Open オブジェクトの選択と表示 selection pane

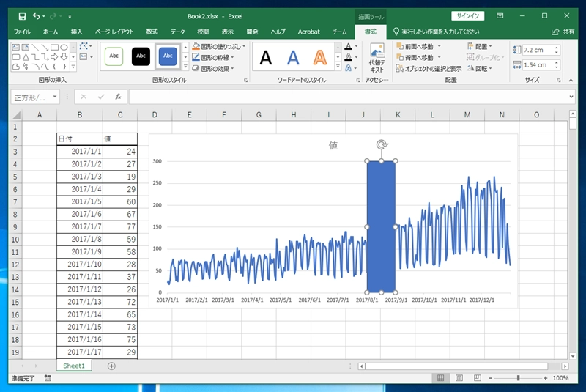429,69
